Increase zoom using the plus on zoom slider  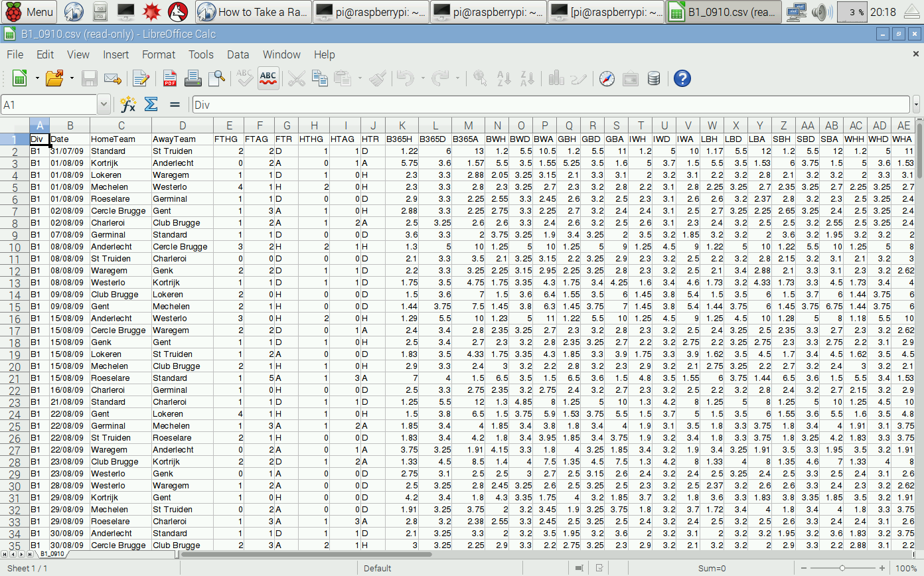[882, 568]
